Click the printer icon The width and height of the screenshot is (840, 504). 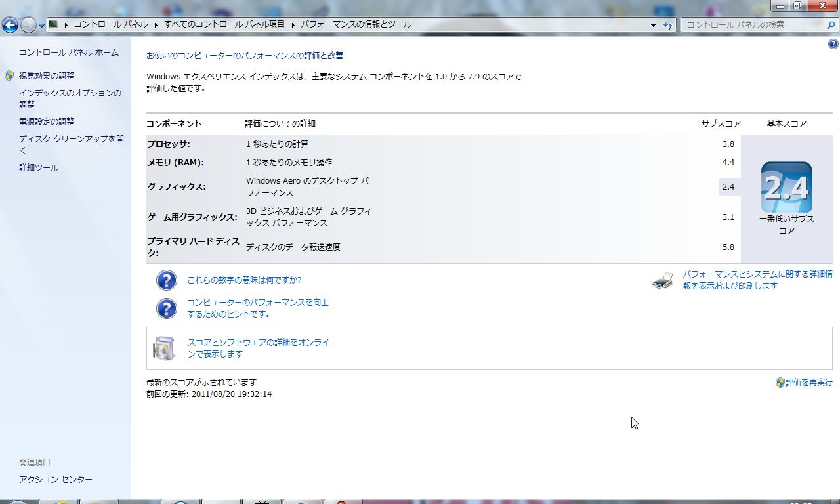663,281
